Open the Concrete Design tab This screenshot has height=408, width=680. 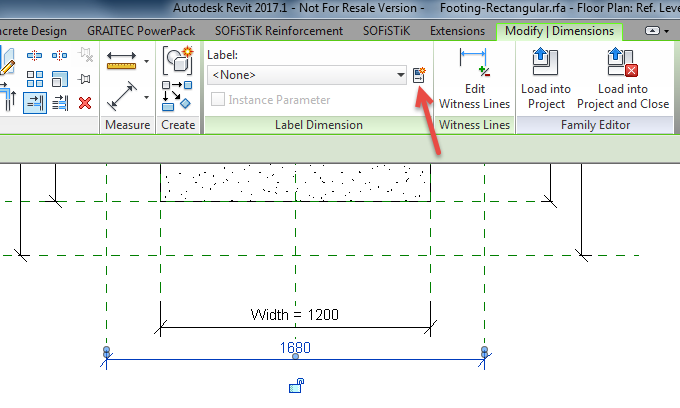click(x=33, y=31)
